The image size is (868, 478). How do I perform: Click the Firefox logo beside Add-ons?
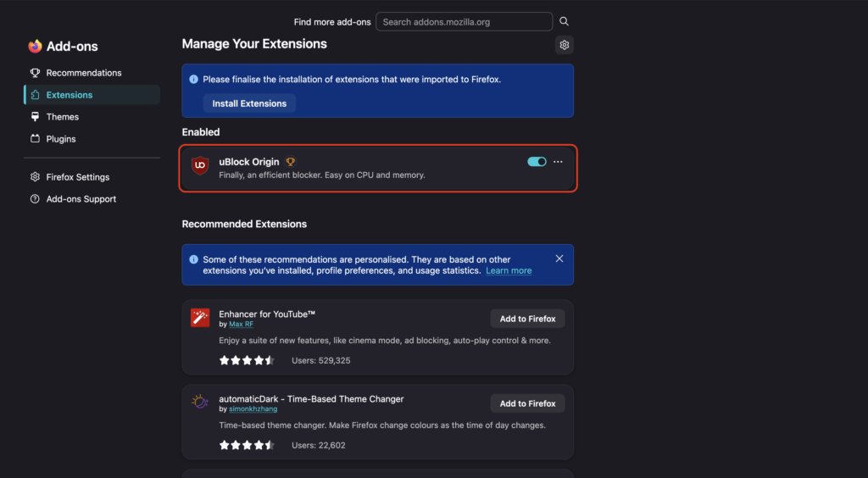pos(35,47)
